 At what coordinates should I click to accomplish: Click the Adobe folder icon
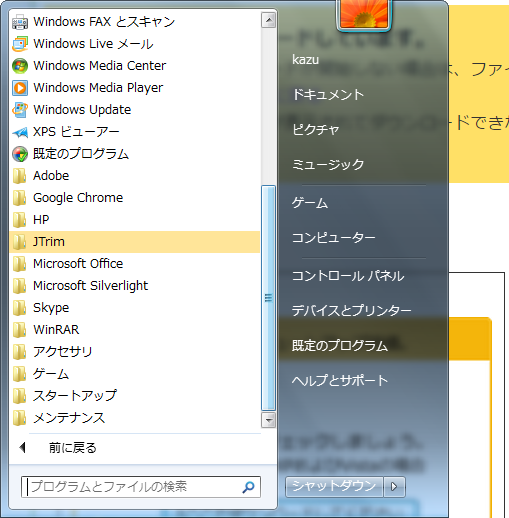pos(20,176)
